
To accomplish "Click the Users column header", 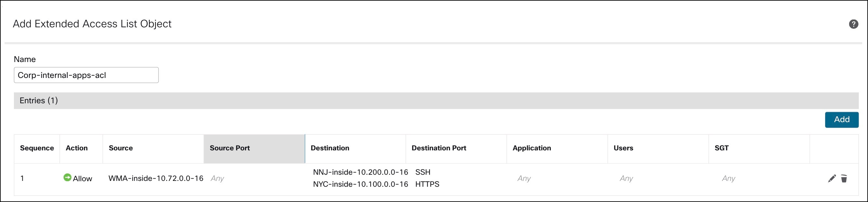I will coord(623,148).
